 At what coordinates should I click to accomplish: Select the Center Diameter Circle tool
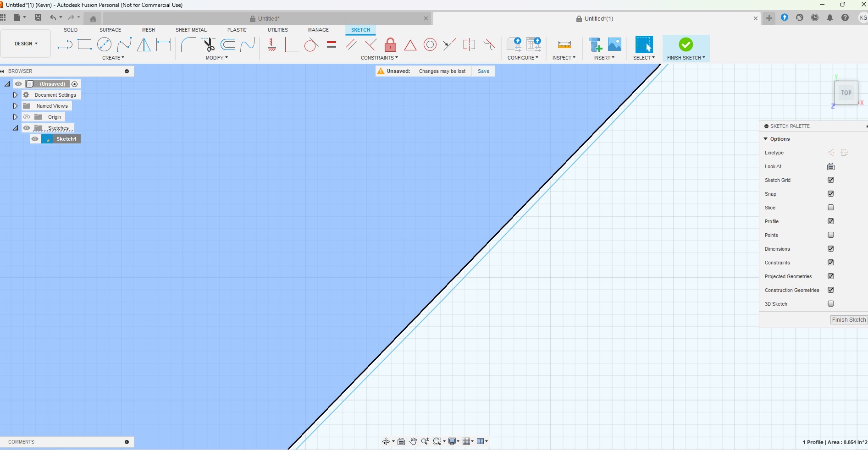tap(104, 44)
